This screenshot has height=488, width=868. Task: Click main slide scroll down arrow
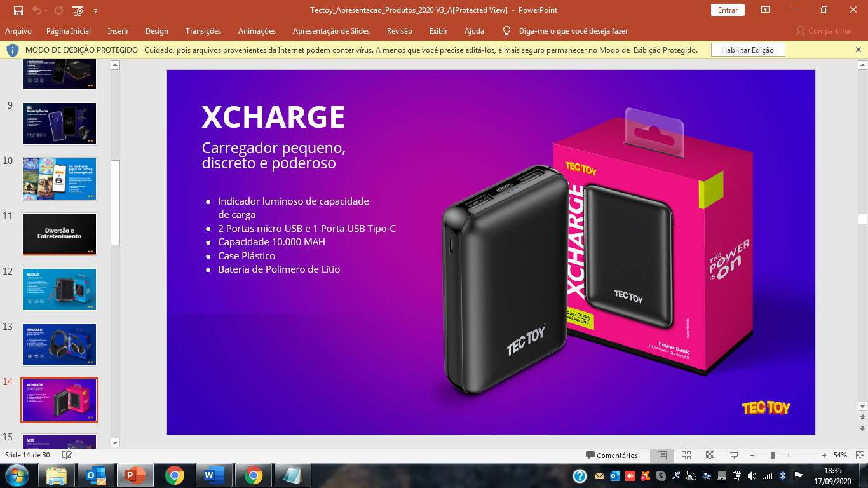pyautogui.click(x=862, y=406)
